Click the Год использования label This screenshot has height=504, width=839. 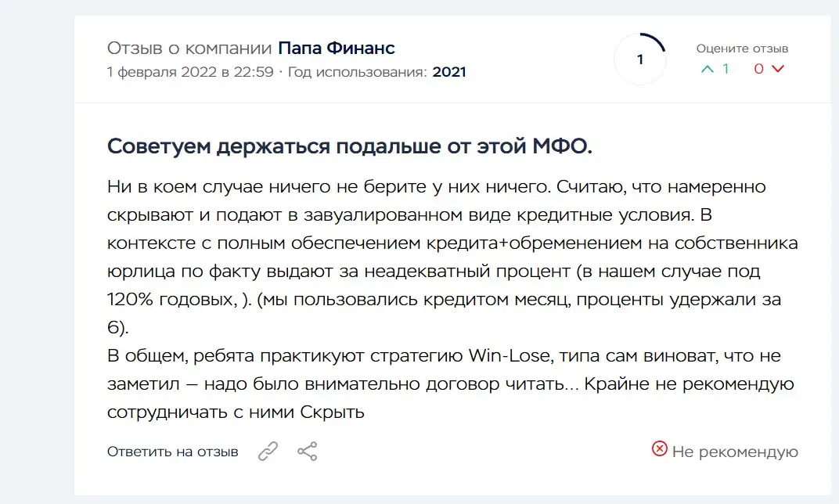tap(358, 72)
